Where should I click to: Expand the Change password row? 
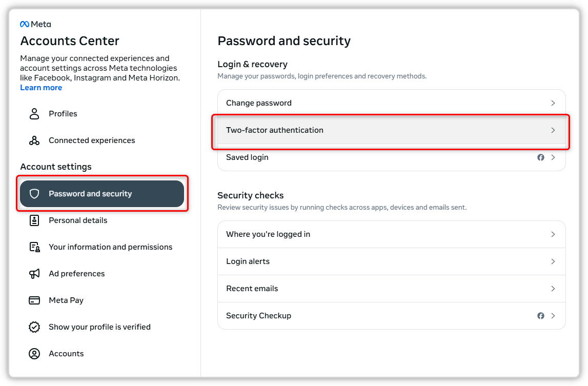pos(553,103)
